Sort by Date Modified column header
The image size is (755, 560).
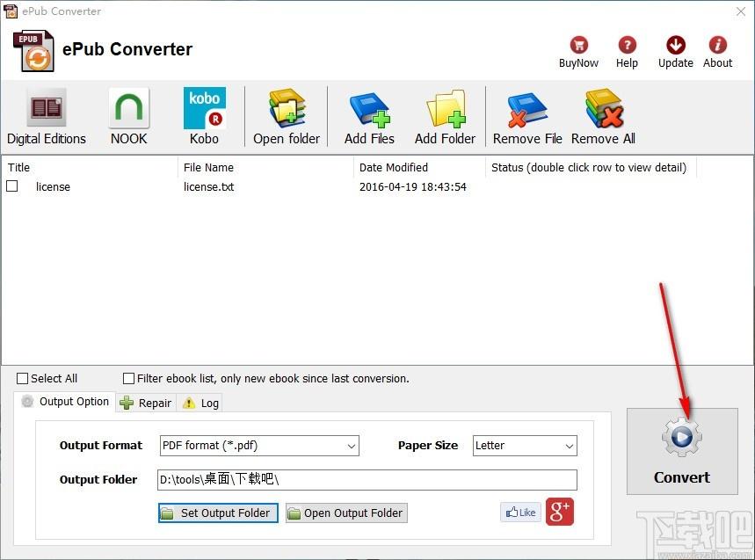(x=419, y=168)
